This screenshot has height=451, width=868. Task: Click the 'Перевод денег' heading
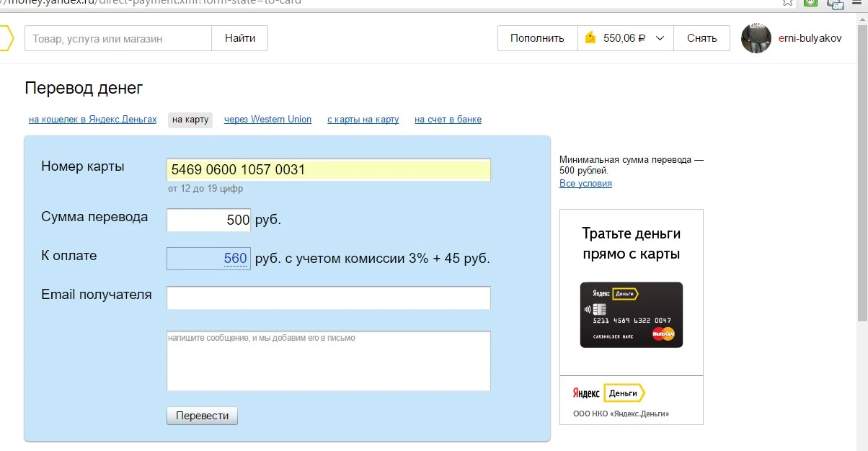pyautogui.click(x=84, y=88)
